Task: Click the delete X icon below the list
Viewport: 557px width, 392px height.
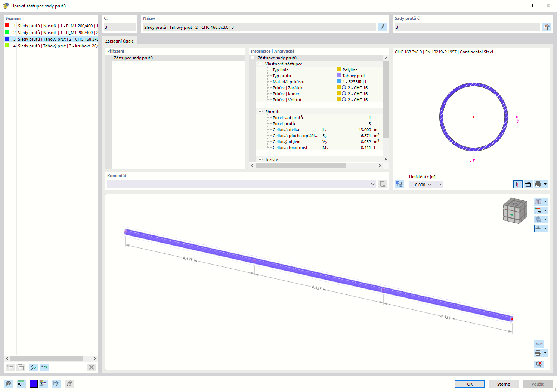Action: (92, 367)
